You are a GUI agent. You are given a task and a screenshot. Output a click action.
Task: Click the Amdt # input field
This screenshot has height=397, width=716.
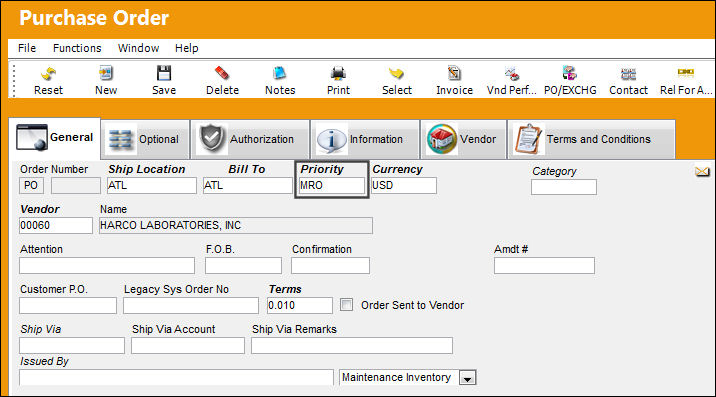(x=544, y=265)
